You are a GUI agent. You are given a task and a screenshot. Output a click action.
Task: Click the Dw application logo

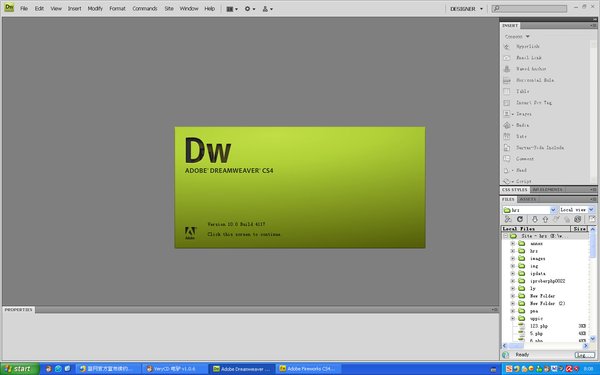click(x=9, y=8)
